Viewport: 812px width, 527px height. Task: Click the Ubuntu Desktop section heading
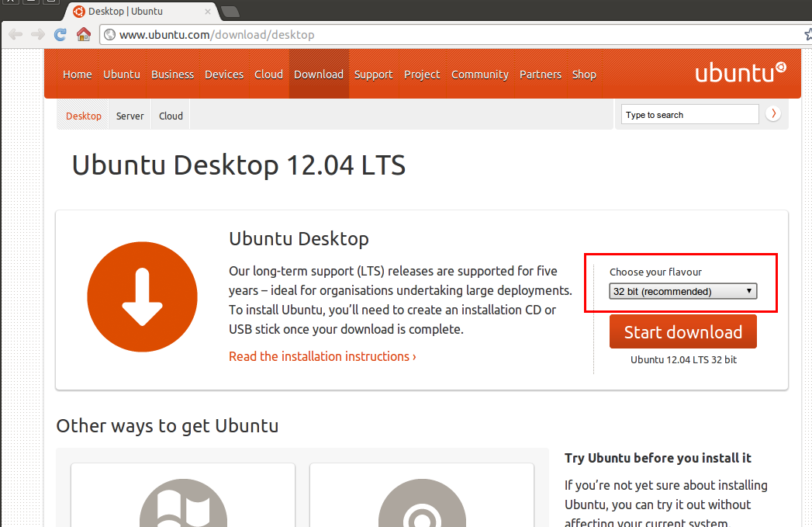pos(299,239)
